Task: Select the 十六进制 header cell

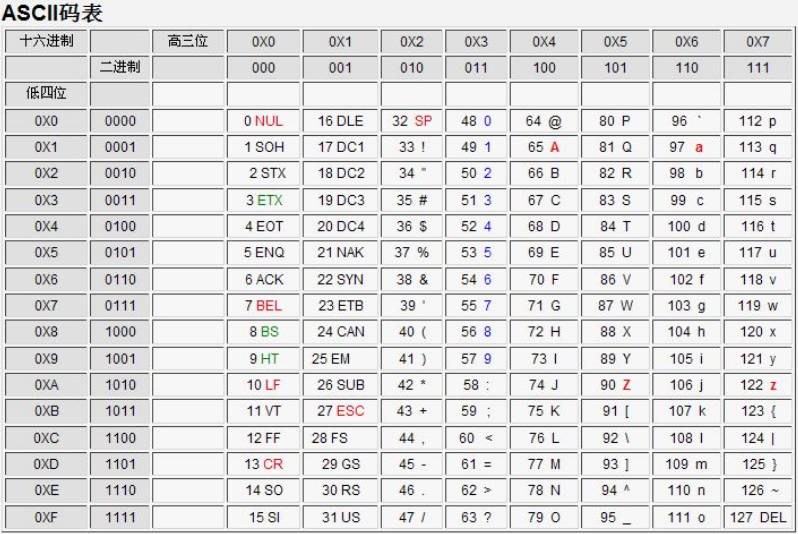Action: (46, 41)
